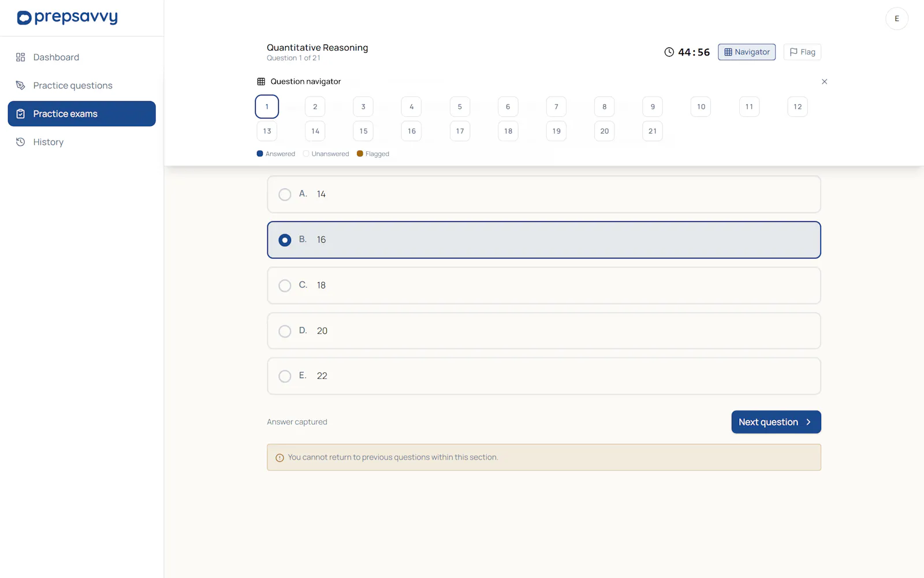Open History page
Screen dimensions: 924x578
tap(82, 142)
